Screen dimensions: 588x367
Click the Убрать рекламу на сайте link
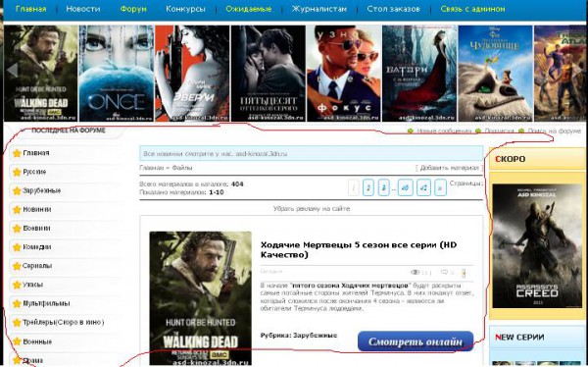(x=312, y=208)
